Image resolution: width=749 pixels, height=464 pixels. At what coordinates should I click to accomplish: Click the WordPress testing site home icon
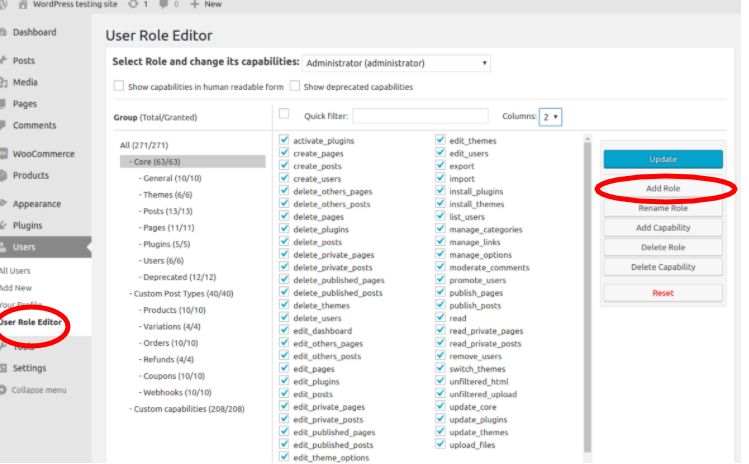(22, 4)
